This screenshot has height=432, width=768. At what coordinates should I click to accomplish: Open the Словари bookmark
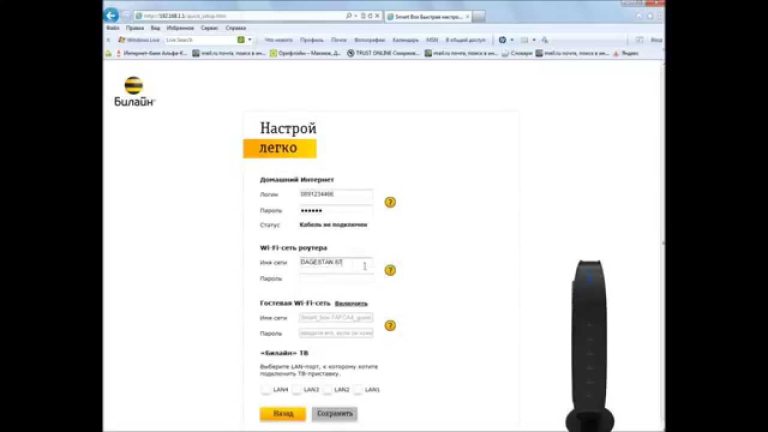pos(517,53)
